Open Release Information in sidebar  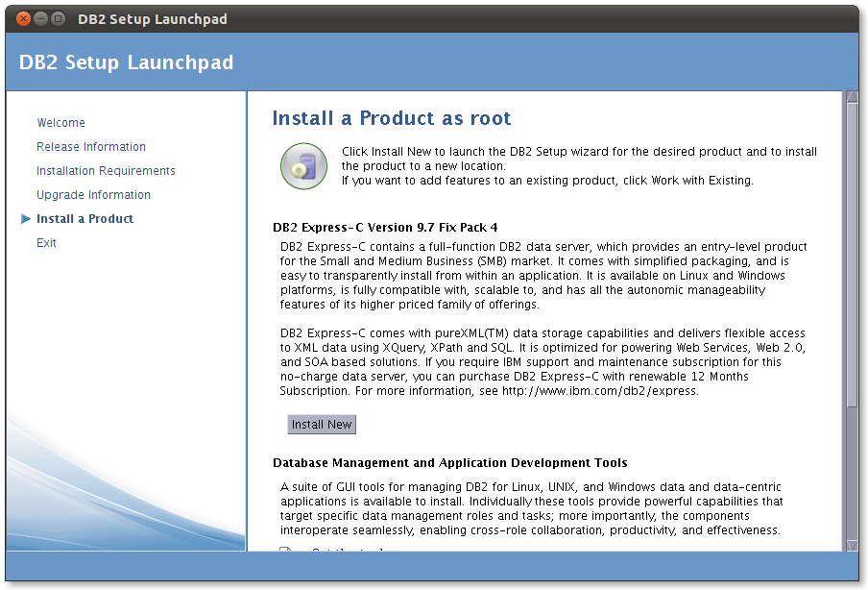point(91,147)
